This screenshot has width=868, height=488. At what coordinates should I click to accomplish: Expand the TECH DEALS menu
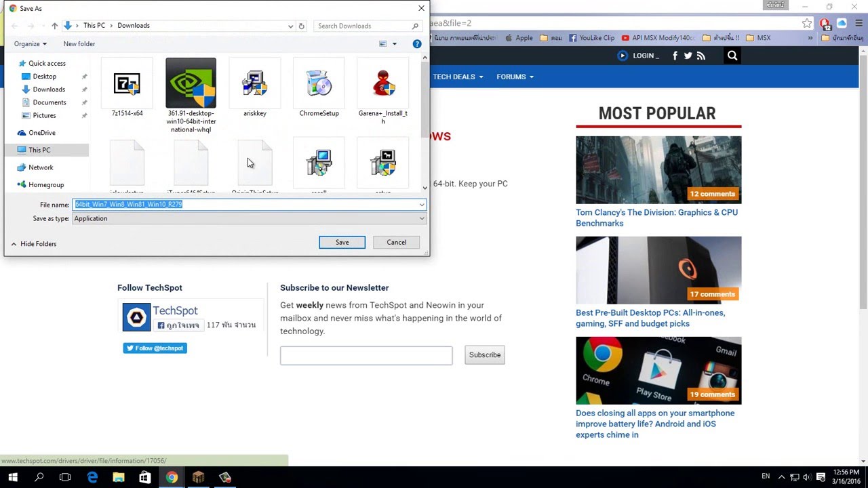(458, 77)
